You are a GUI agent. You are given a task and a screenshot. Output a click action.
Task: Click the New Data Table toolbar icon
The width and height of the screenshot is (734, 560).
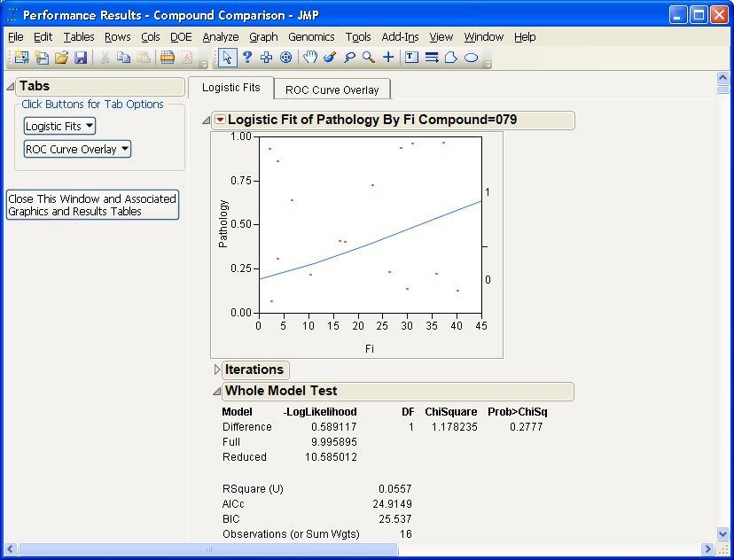click(21, 58)
